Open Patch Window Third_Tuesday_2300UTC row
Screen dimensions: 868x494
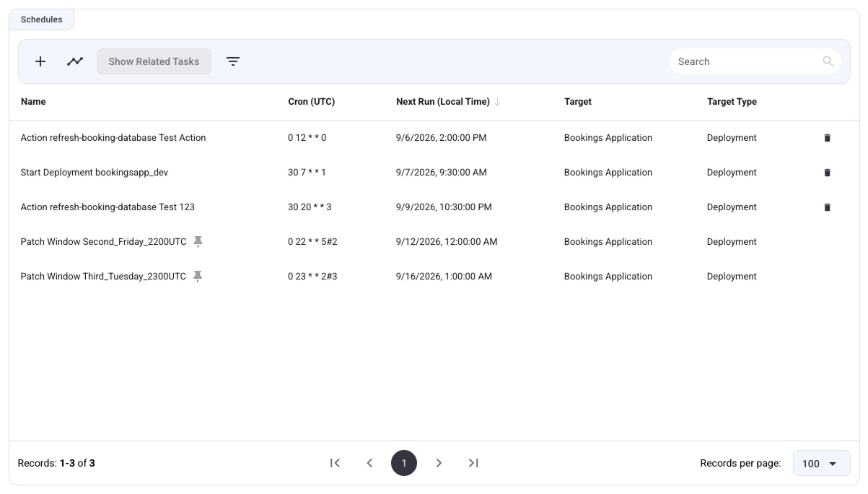[x=434, y=277]
